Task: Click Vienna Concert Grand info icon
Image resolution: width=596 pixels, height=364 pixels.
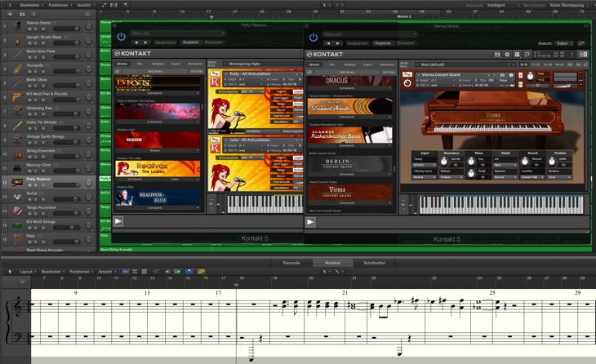Action: point(511,75)
